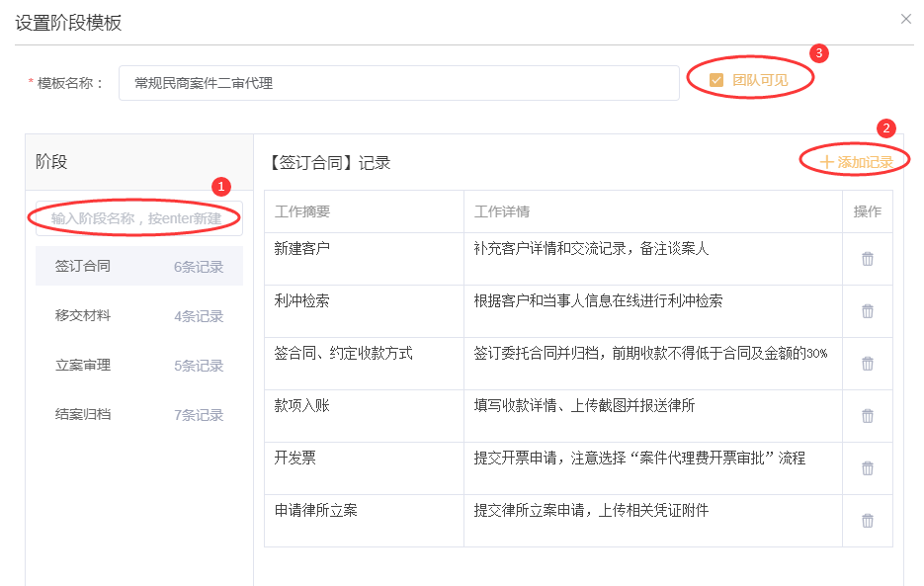Click 添加记录 to add a record
Viewport: 924px width, 586px height.
(856, 162)
